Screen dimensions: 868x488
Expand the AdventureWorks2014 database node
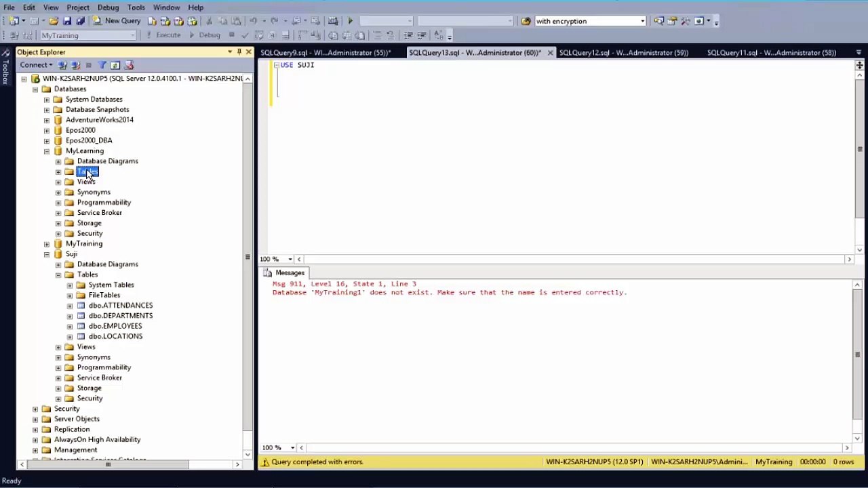[x=47, y=120]
